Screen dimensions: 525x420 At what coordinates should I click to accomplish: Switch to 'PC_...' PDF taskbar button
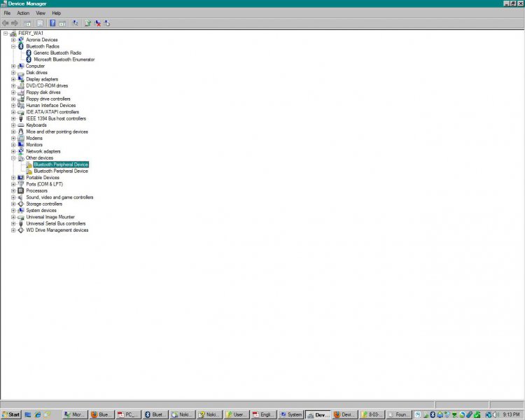click(129, 414)
